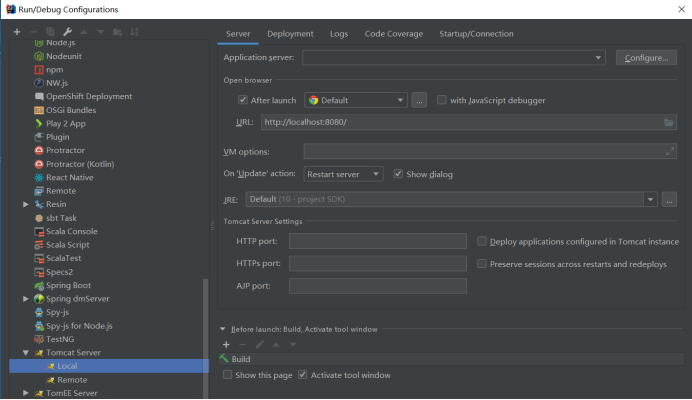The height and width of the screenshot is (400, 692).
Task: Select Spring Boot configuration
Action: click(68, 285)
